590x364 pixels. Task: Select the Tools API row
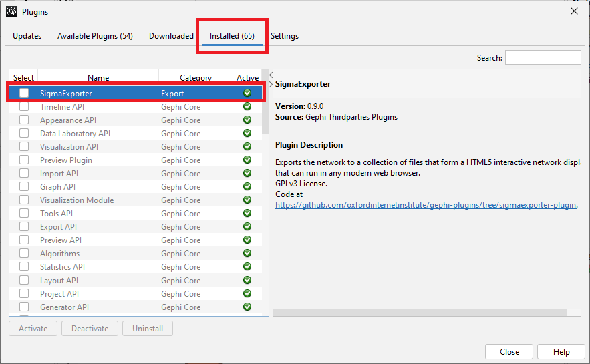click(x=136, y=214)
